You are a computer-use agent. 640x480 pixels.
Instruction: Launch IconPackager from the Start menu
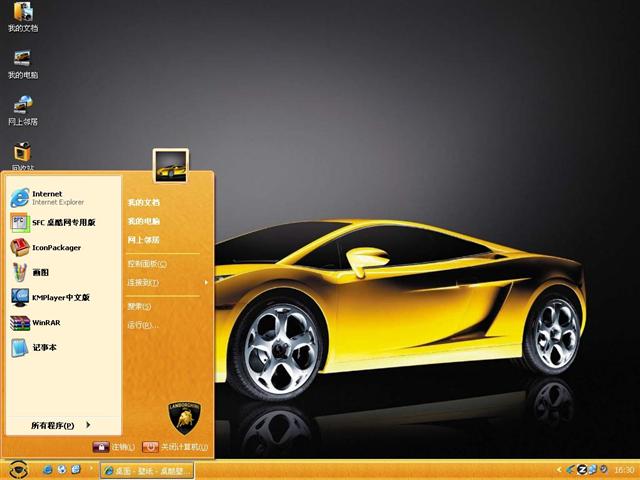tap(46, 248)
